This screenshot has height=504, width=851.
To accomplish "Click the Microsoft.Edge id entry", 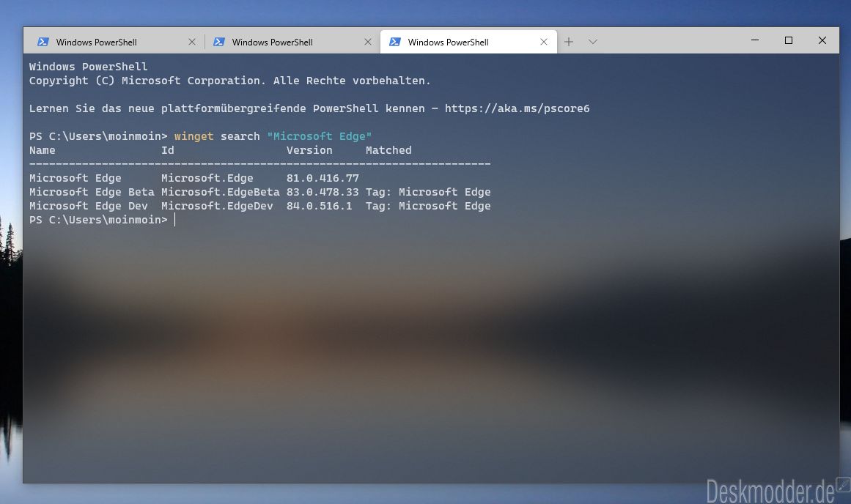I will (x=207, y=178).
